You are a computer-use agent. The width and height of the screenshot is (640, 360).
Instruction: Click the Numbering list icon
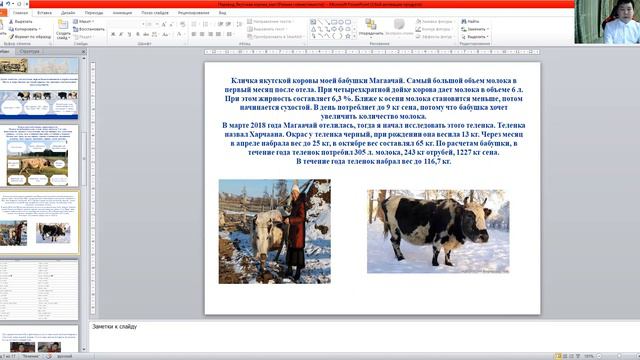206,24
